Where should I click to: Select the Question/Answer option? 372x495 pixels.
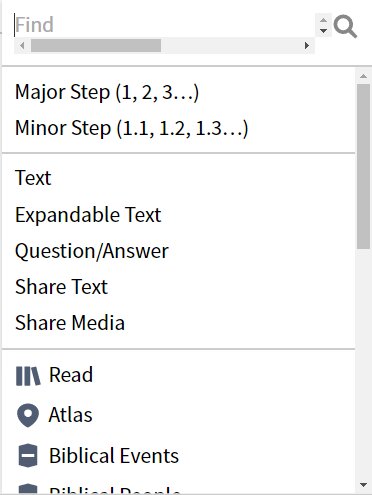pyautogui.click(x=92, y=251)
